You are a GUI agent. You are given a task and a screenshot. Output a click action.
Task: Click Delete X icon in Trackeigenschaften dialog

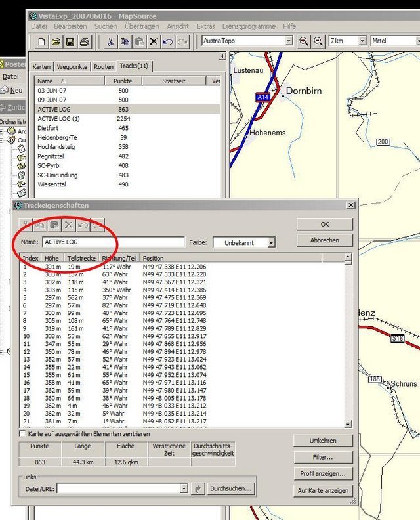pyautogui.click(x=69, y=225)
